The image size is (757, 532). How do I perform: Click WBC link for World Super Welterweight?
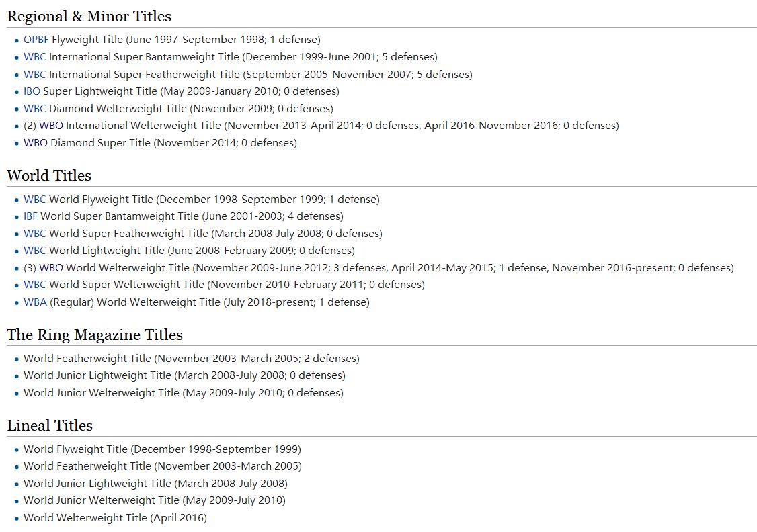point(35,285)
